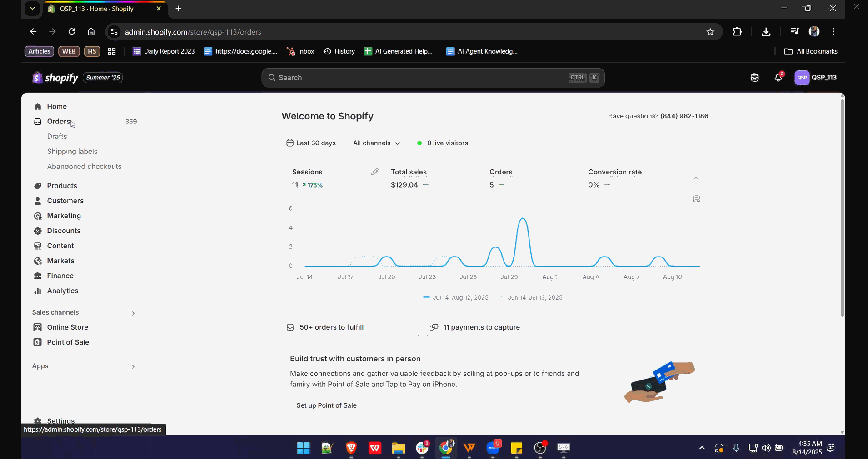Open the All channels dropdown
This screenshot has height=459, width=868.
pos(376,143)
